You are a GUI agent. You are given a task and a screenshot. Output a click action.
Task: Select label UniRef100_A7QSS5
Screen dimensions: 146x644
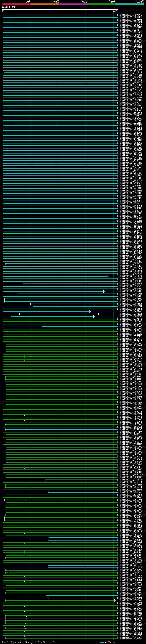[131, 85]
